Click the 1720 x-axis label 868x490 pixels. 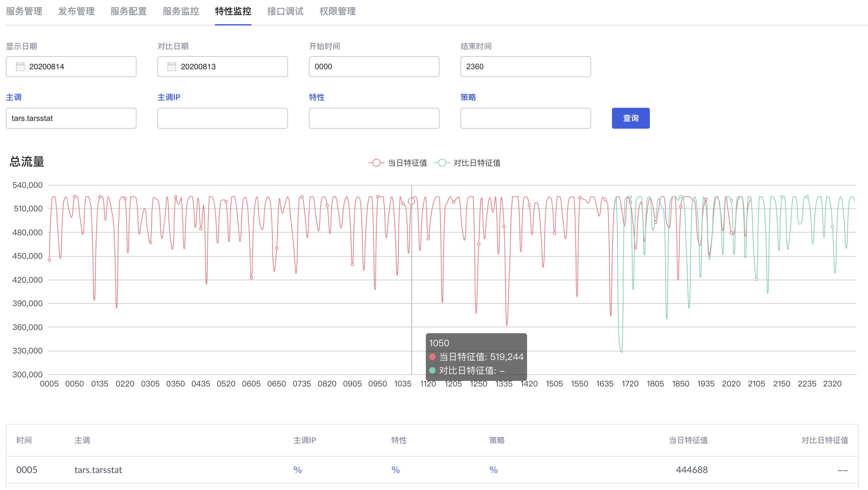point(630,384)
